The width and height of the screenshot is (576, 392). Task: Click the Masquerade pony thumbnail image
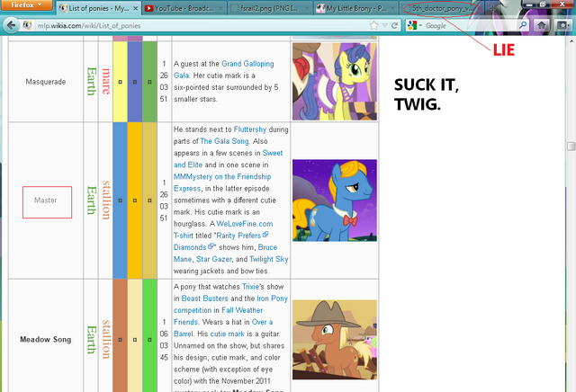pos(335,82)
